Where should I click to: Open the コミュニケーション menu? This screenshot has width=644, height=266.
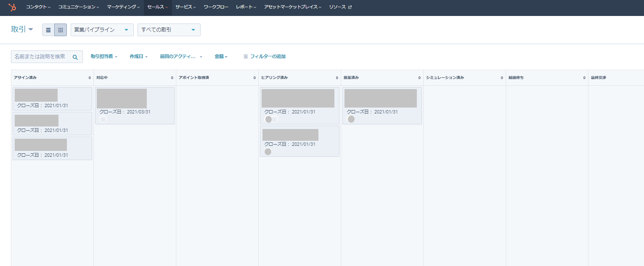[79, 7]
